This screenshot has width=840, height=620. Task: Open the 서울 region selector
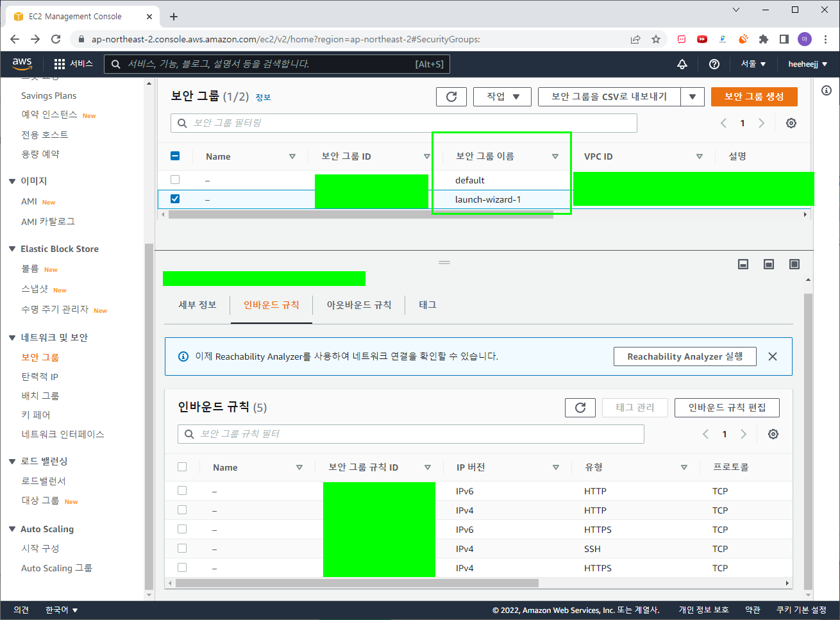752,64
